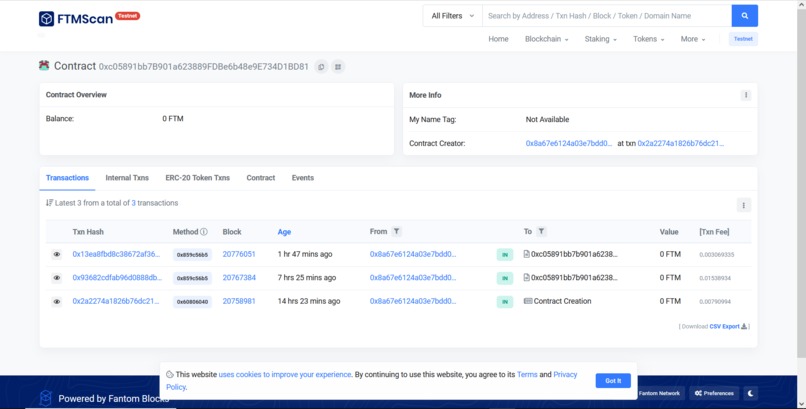Preview transaction 0x13ea8fbd8c38672af36 eye icon

(x=57, y=254)
